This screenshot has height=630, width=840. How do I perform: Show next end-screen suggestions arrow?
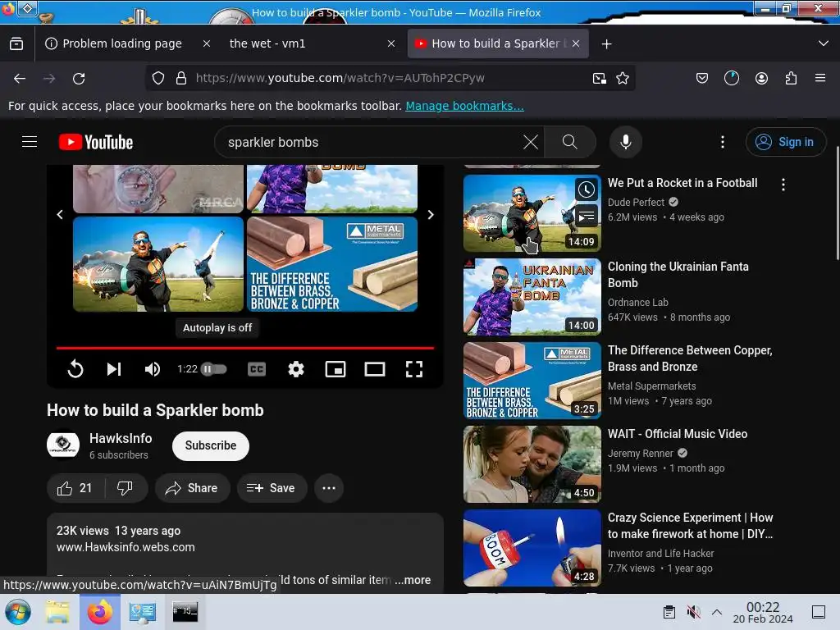[x=431, y=215]
